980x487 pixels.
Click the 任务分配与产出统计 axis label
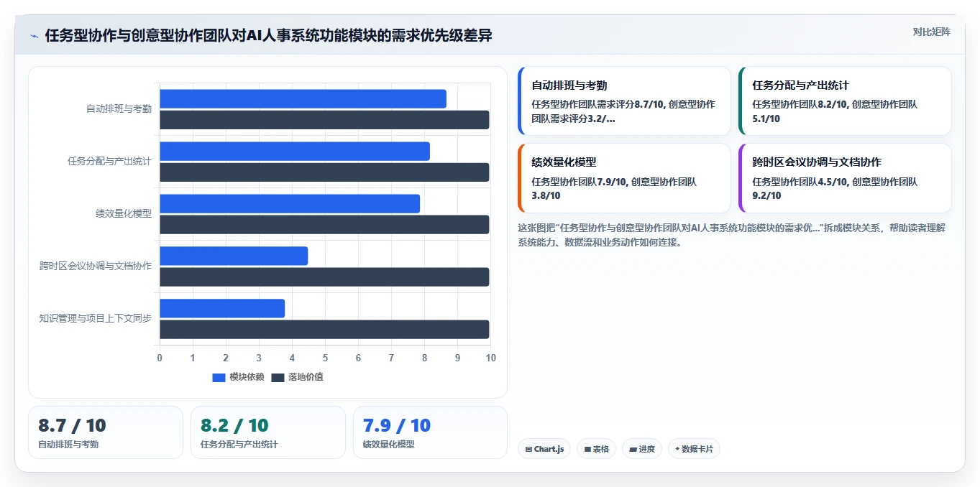[x=109, y=162]
